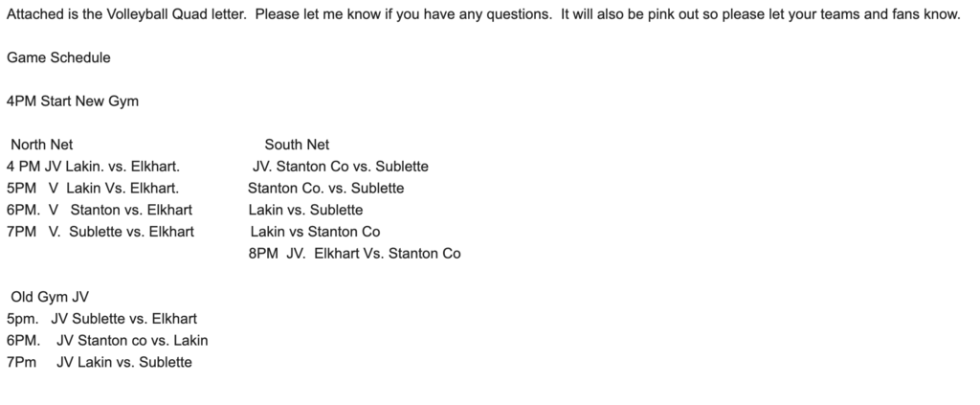
Task: Click "6PM. JV Stanton co vs. Lakin" line
Action: 107,340
